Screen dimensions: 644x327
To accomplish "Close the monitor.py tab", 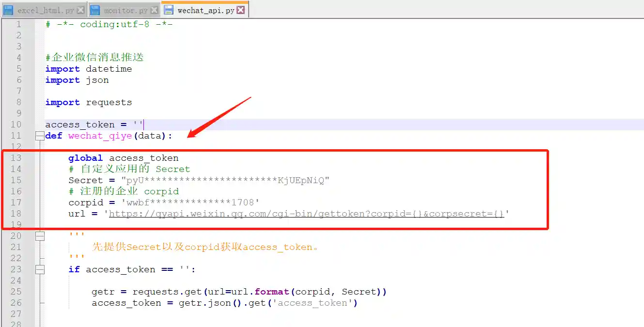I will click(x=154, y=10).
